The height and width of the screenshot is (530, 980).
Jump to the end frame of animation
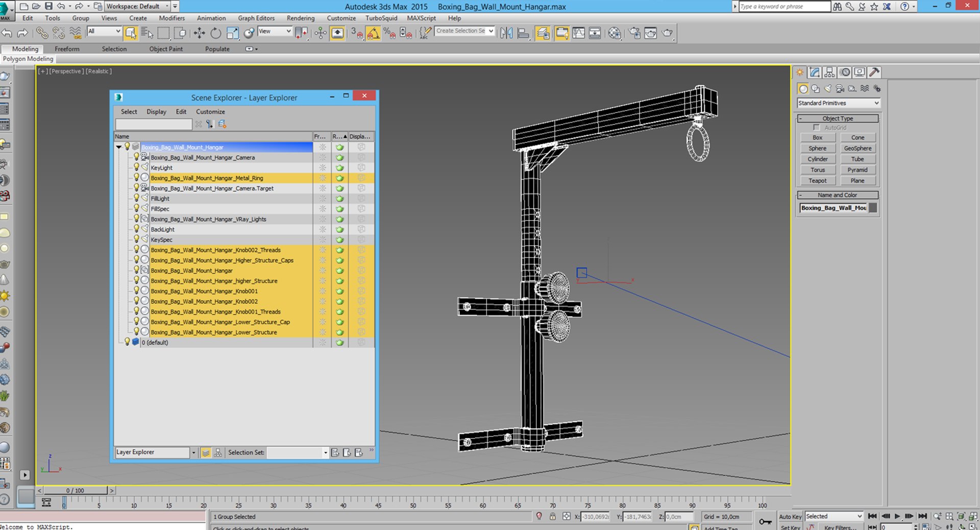tap(922, 516)
